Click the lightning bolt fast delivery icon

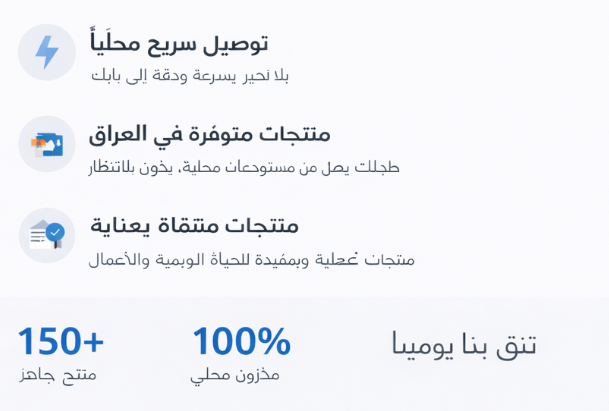[x=46, y=52]
